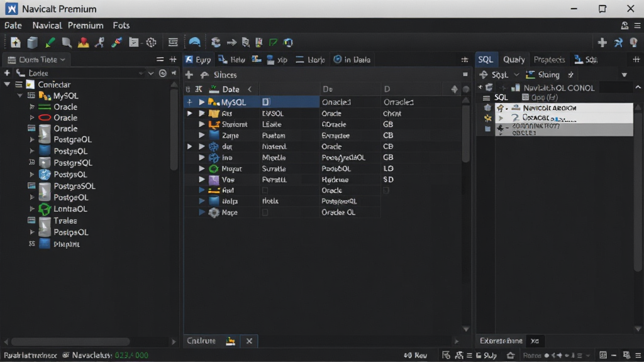Click the new document icon in the toolbar
The width and height of the screenshot is (644, 362).
tap(16, 42)
